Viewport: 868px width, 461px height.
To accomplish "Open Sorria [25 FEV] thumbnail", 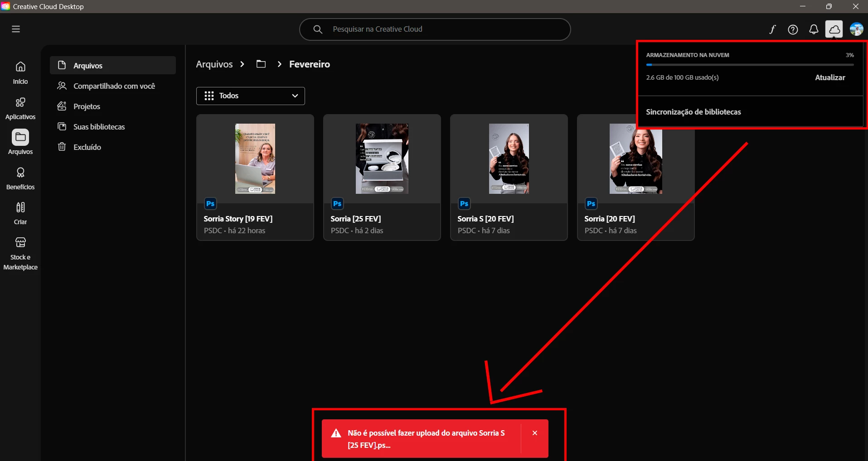I will [x=382, y=158].
